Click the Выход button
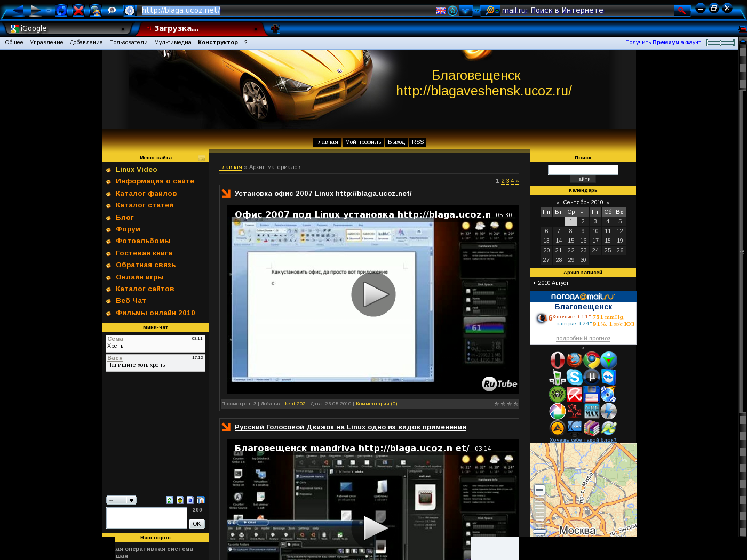The image size is (747, 560). coord(396,142)
